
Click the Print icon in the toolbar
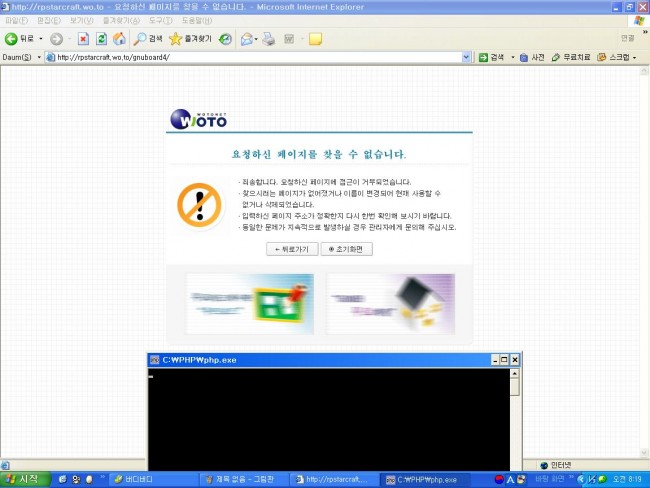269,39
